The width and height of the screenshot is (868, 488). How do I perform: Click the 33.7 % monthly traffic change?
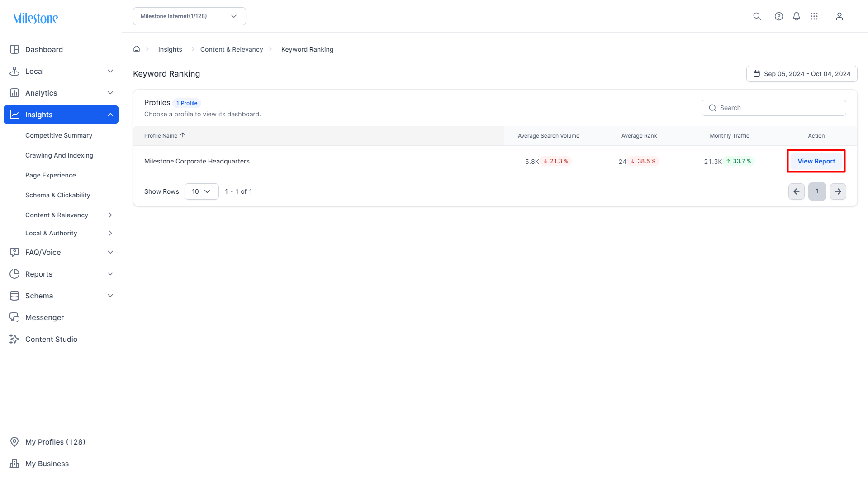739,161
